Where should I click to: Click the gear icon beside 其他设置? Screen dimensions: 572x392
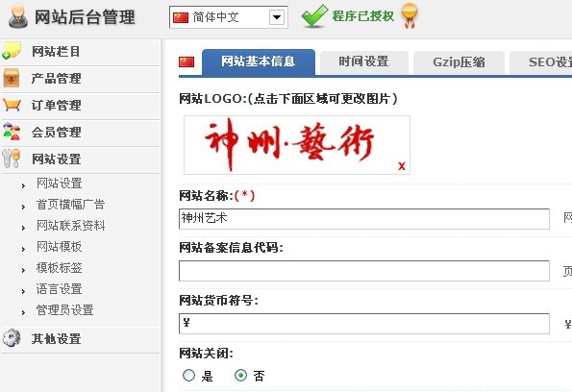(12, 338)
